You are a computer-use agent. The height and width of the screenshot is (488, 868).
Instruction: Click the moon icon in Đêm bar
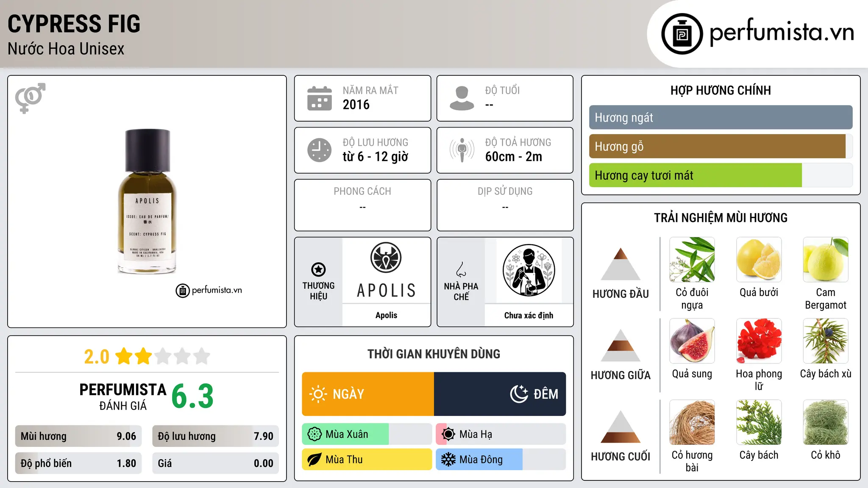tap(519, 394)
